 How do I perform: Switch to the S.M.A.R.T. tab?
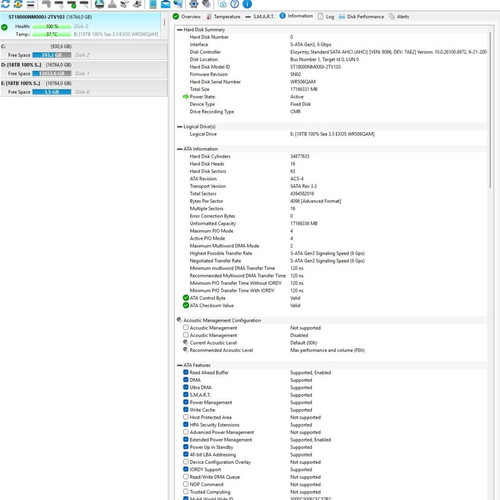click(x=260, y=16)
